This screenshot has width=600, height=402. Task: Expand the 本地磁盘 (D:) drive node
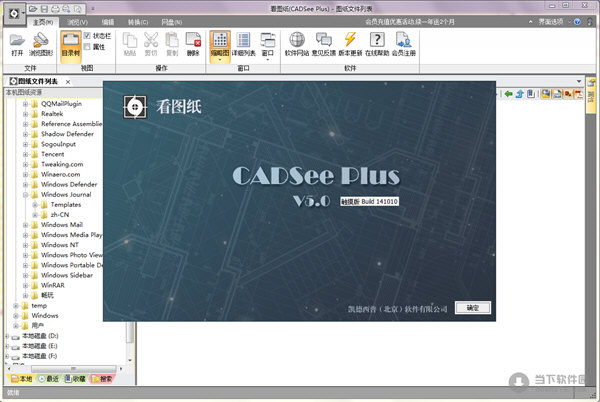pos(7,336)
